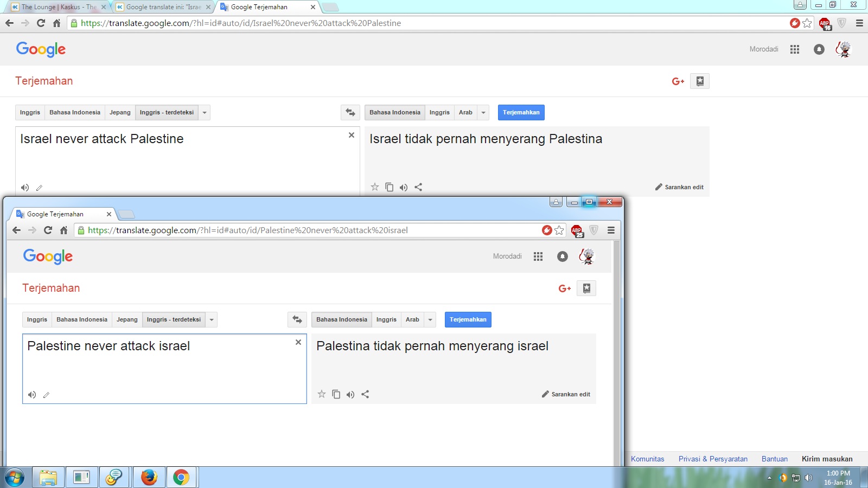Viewport: 868px width, 488px height.
Task: Listen to the translated Indonesian text
Action: (x=350, y=394)
